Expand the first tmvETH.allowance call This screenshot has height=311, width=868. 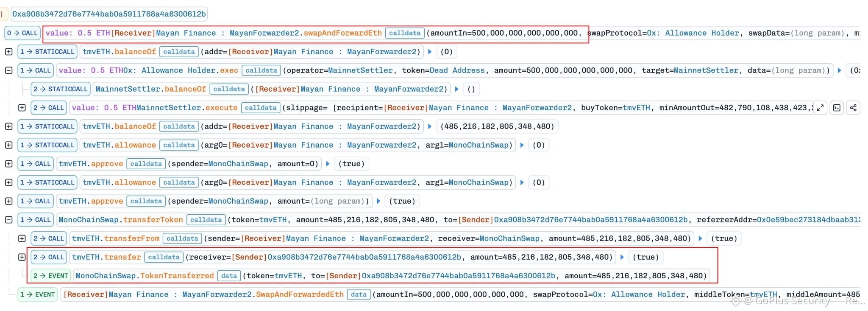pos(8,145)
